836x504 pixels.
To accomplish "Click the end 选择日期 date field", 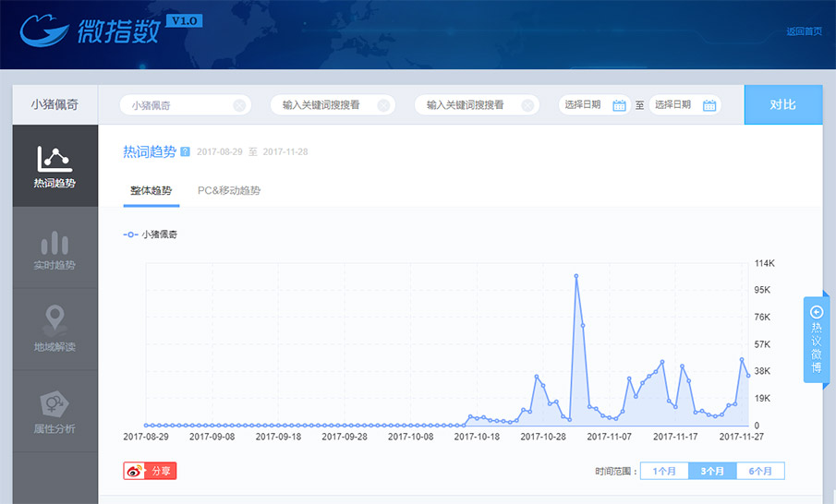I will point(685,105).
